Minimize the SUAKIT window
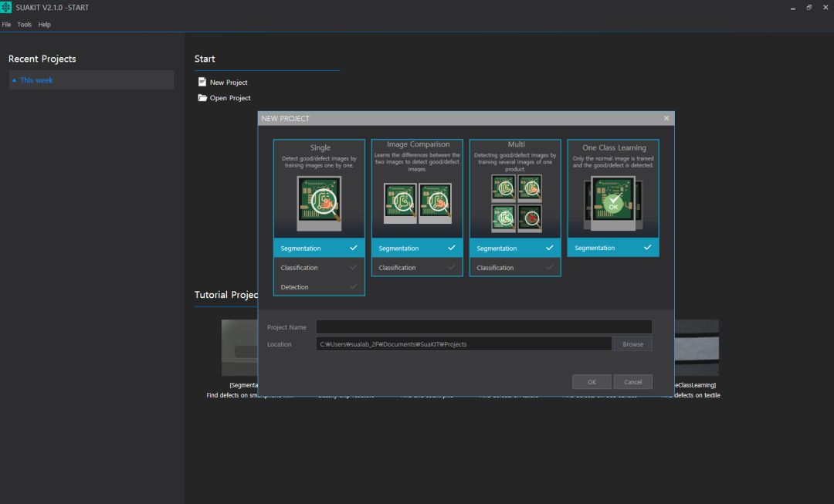Viewport: 834px width, 504px height. click(792, 8)
